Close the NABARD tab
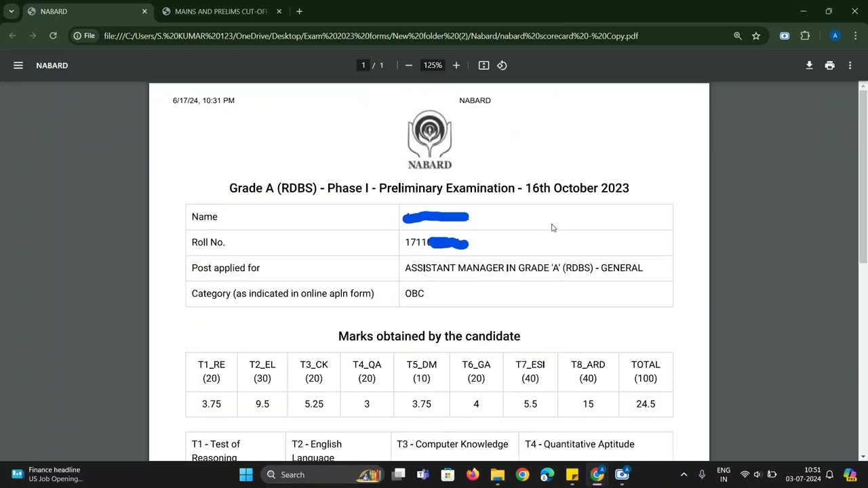The height and width of the screenshot is (488, 868). pos(144,12)
